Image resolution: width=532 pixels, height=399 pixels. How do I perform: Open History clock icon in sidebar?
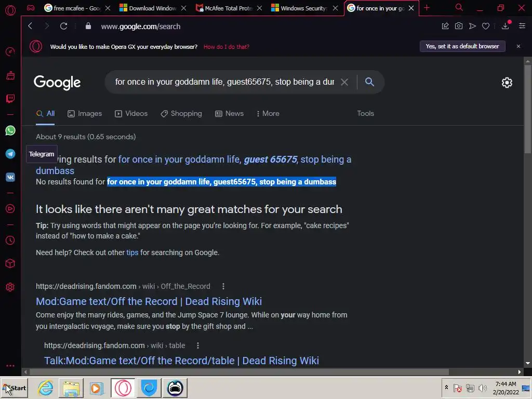click(x=10, y=240)
